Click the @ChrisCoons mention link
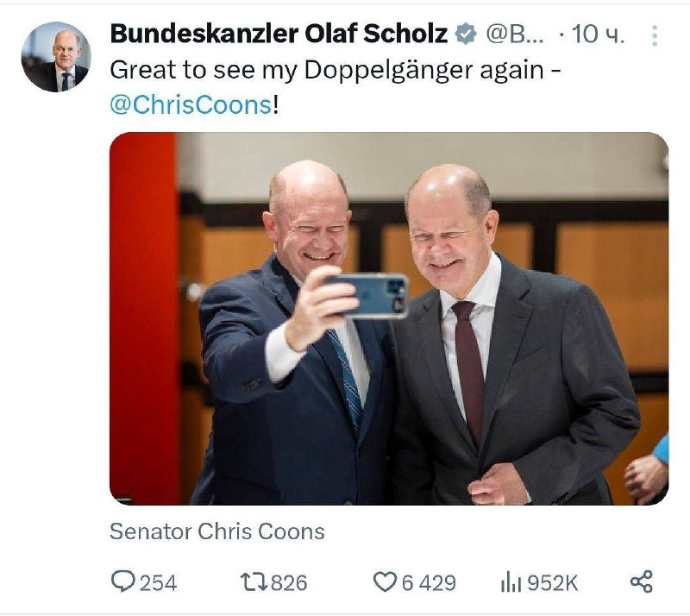 [x=191, y=105]
